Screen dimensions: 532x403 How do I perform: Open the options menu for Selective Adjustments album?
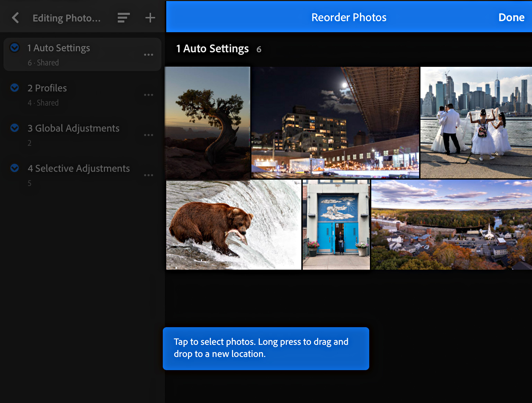pyautogui.click(x=149, y=175)
